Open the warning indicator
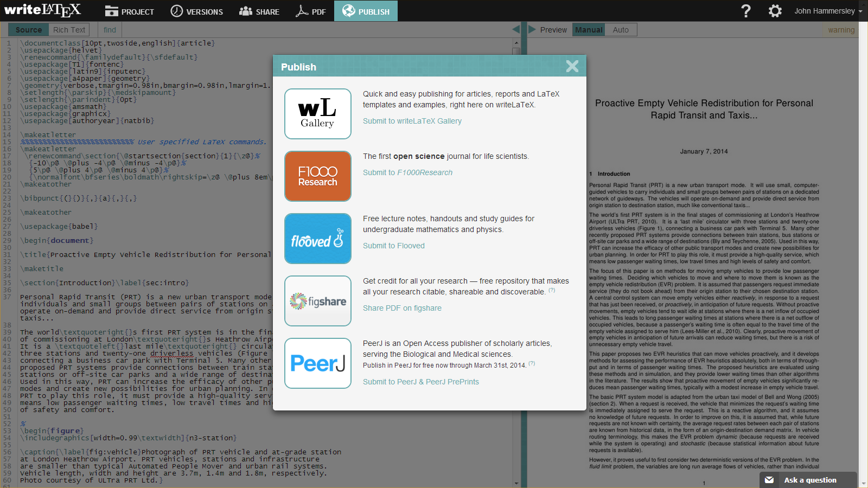The width and height of the screenshot is (868, 488). click(x=841, y=30)
